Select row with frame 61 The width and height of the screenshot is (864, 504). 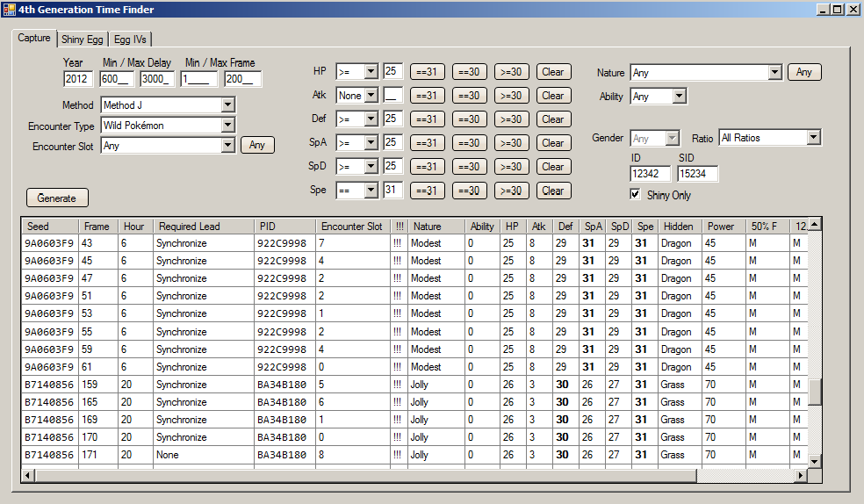pos(415,367)
